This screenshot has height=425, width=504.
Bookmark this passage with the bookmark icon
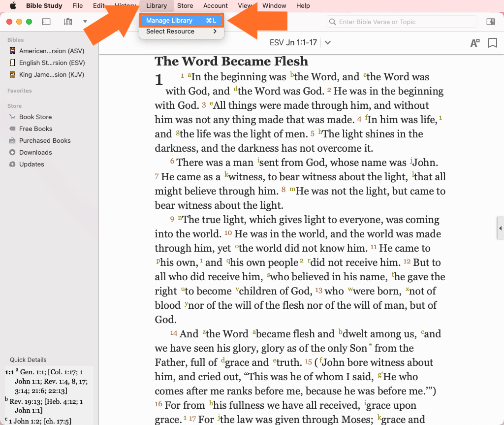tap(492, 43)
